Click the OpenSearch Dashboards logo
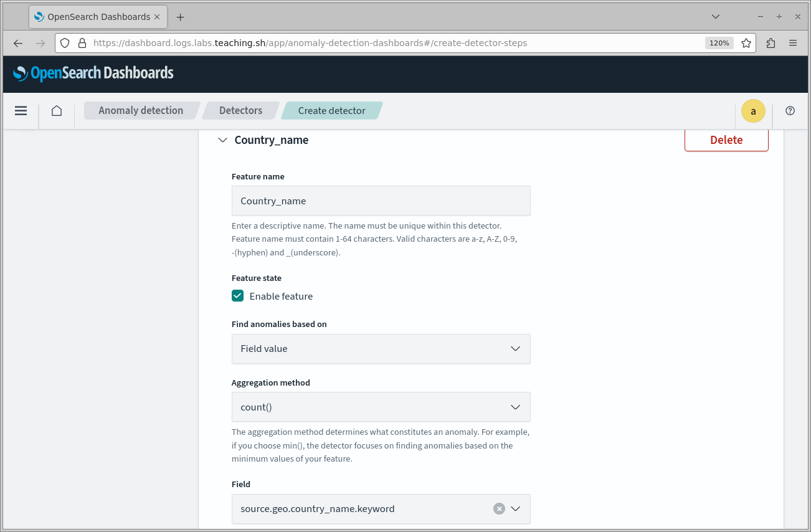Screen dimensions: 811x532 93,74
